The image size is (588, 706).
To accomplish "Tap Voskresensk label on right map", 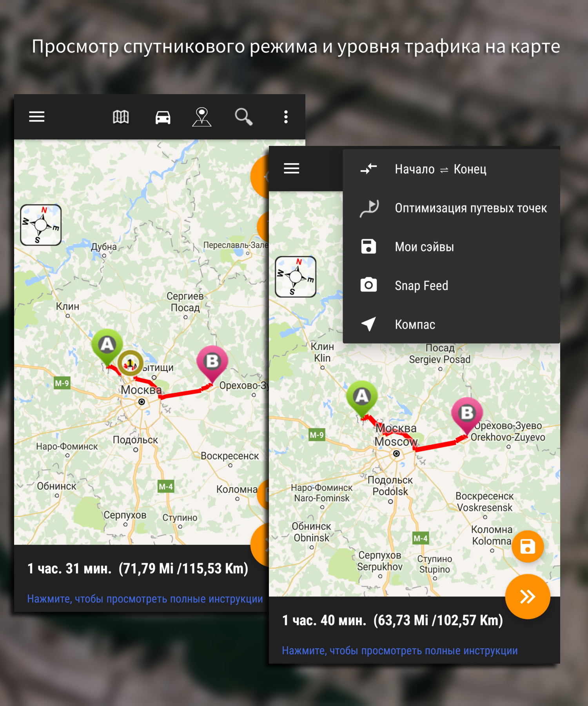I will pos(485,508).
